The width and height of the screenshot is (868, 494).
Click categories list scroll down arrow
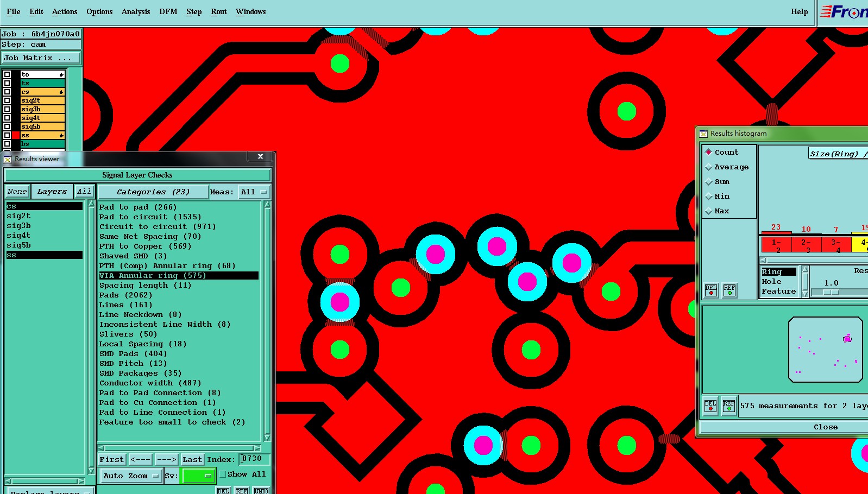pyautogui.click(x=267, y=438)
